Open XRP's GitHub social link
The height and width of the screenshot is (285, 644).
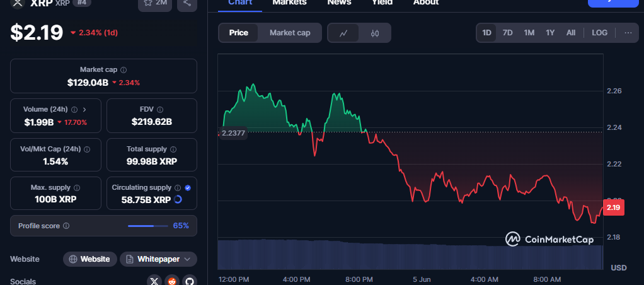pos(189,281)
